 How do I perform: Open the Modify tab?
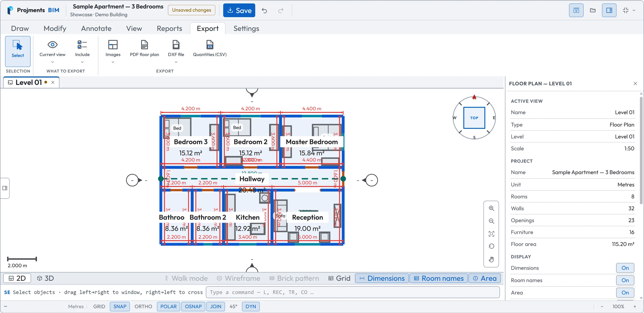coord(55,29)
